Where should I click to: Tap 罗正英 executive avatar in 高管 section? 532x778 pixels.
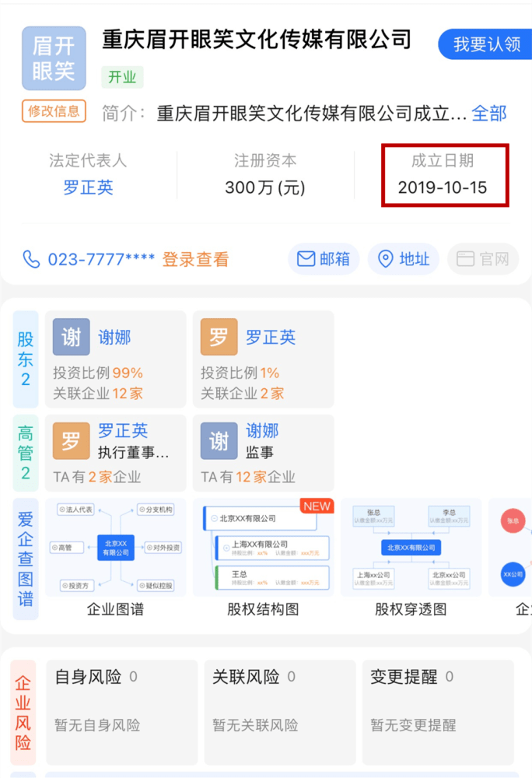pos(72,441)
